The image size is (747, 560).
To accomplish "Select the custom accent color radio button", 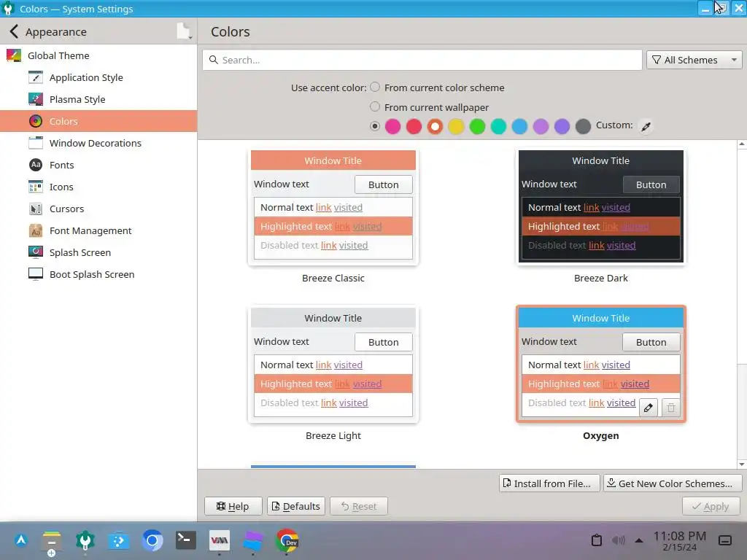I will click(376, 126).
